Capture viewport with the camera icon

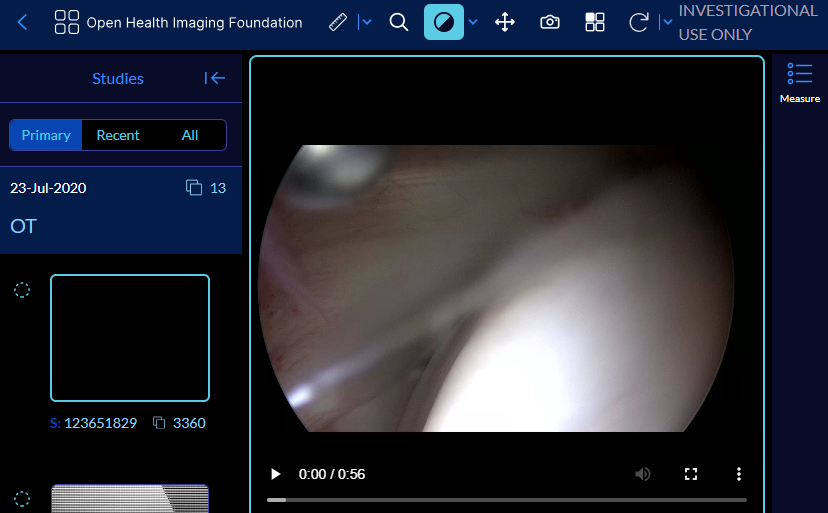550,22
